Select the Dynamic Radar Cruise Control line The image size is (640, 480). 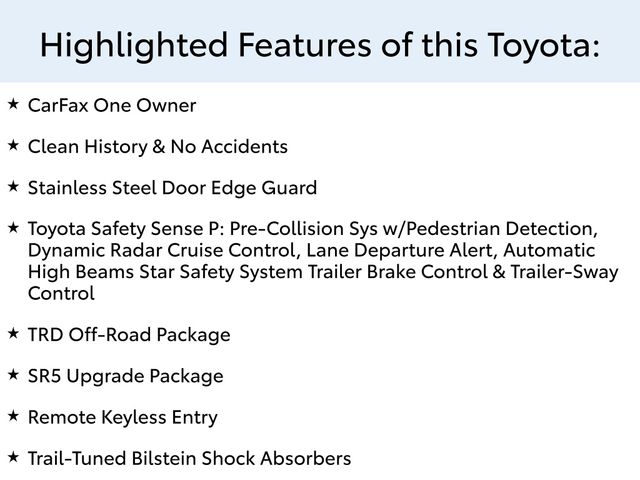point(311,250)
